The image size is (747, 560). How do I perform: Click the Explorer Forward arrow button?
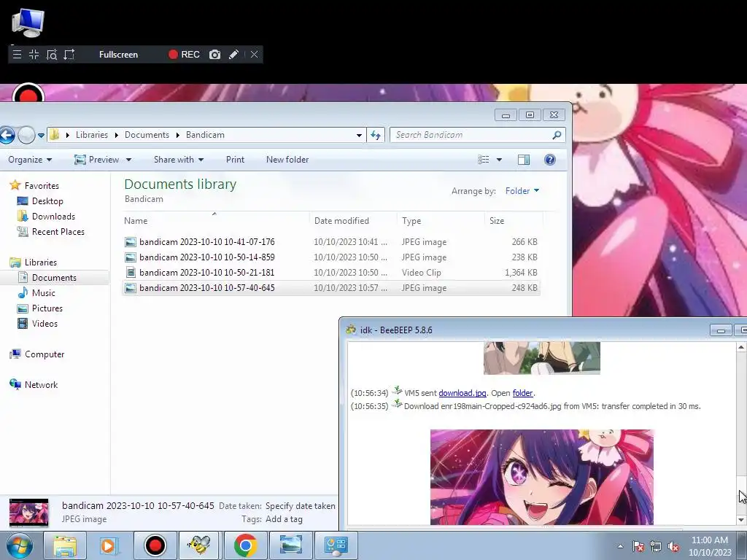click(x=27, y=135)
